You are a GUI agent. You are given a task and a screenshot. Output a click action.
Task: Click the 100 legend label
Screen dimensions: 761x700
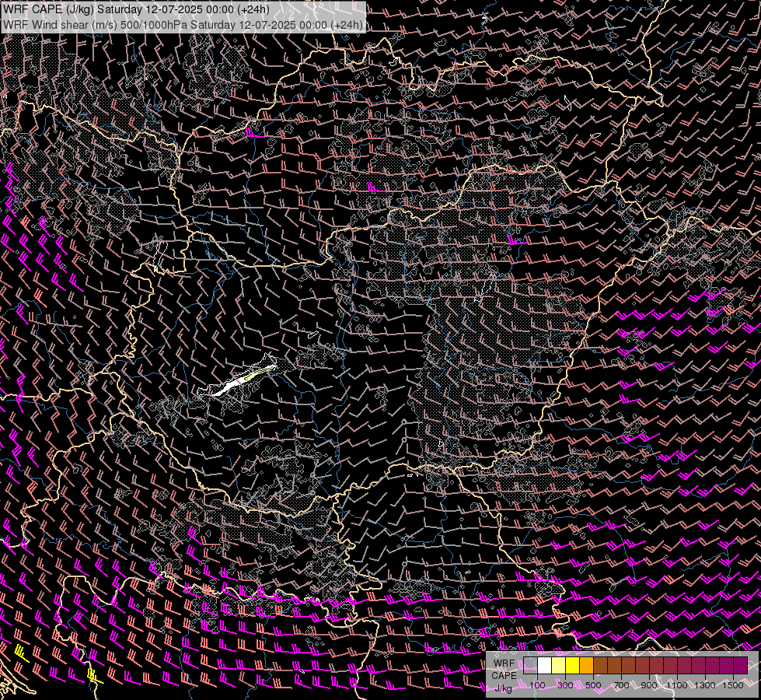(537, 685)
